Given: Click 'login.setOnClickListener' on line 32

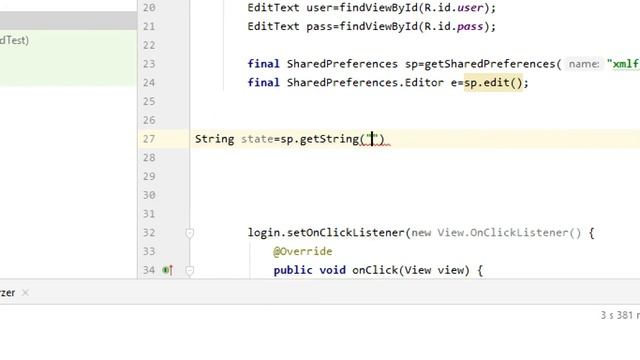Looking at the screenshot, I should coord(326,233).
